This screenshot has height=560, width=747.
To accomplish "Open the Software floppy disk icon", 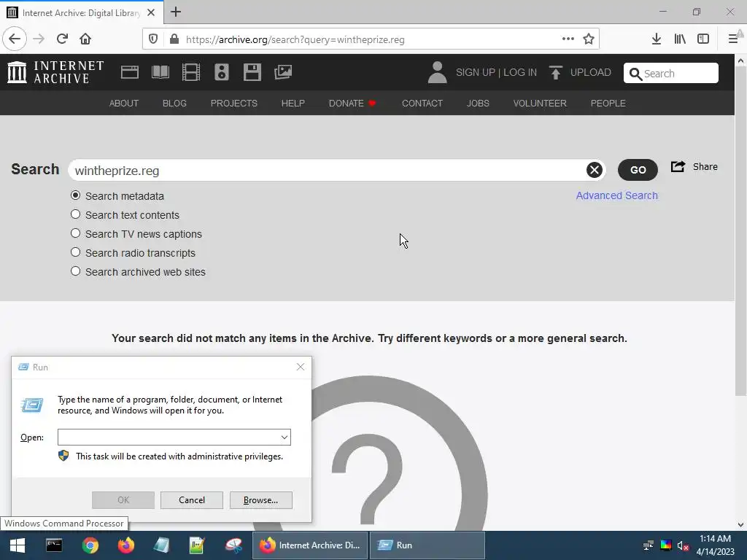I will (x=252, y=72).
